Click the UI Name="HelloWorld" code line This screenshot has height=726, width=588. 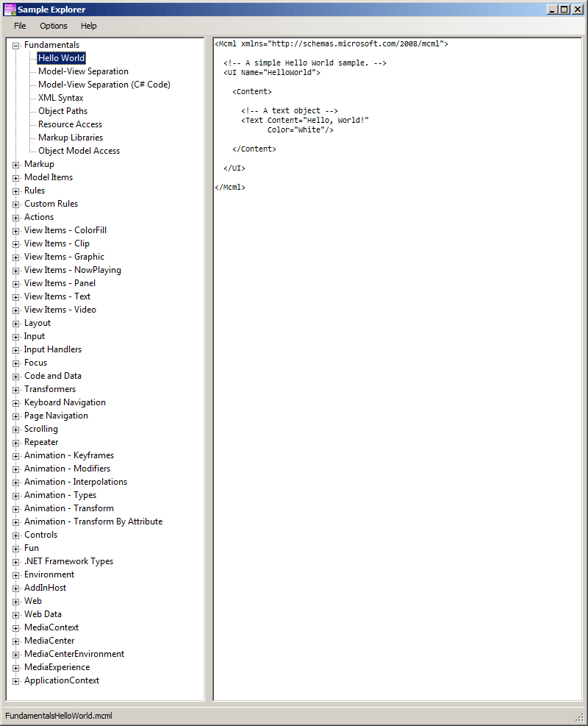271,73
